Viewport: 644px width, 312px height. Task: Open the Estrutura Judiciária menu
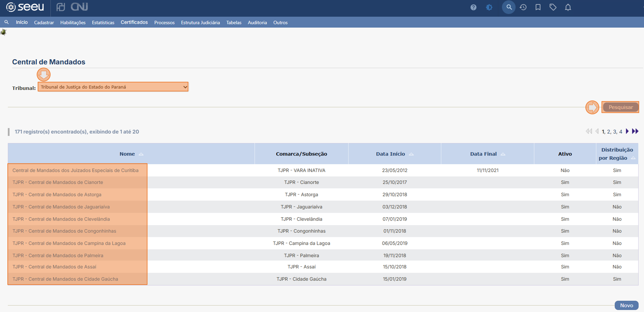200,23
